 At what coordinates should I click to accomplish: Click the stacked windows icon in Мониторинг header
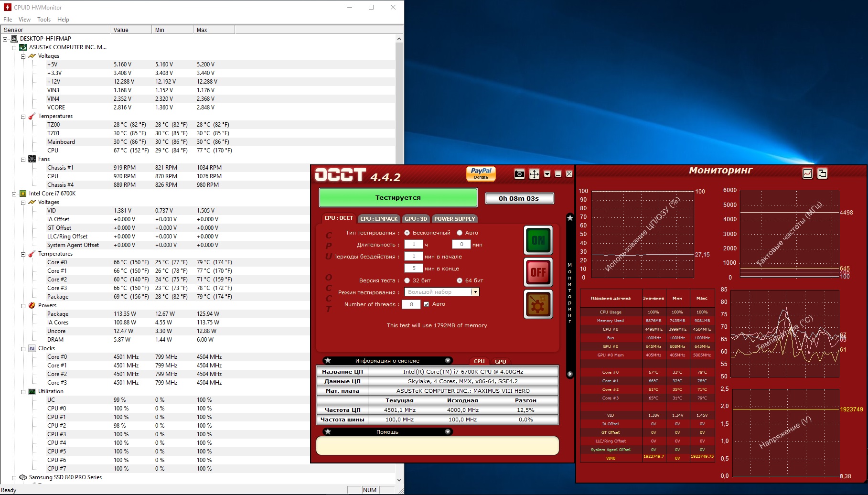pyautogui.click(x=822, y=173)
